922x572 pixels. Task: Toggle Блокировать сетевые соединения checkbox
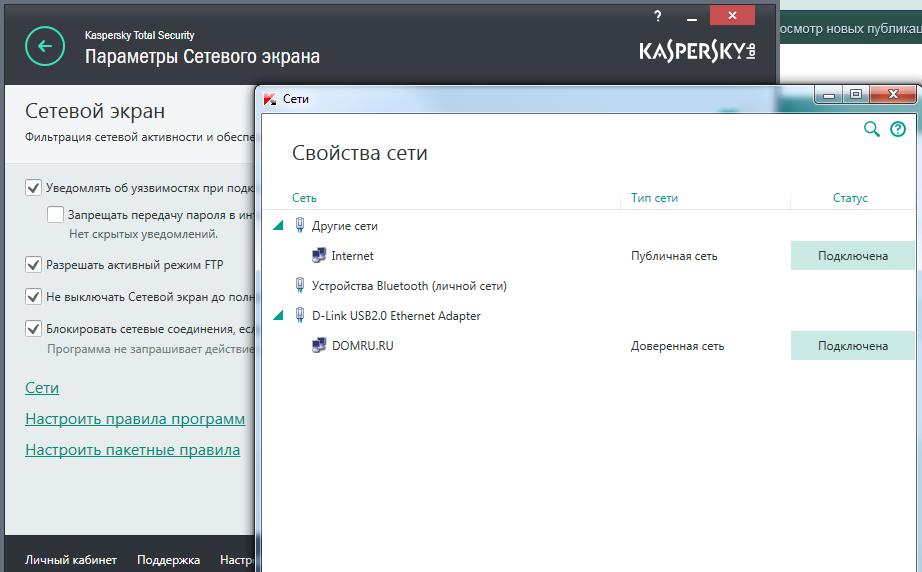(33, 328)
